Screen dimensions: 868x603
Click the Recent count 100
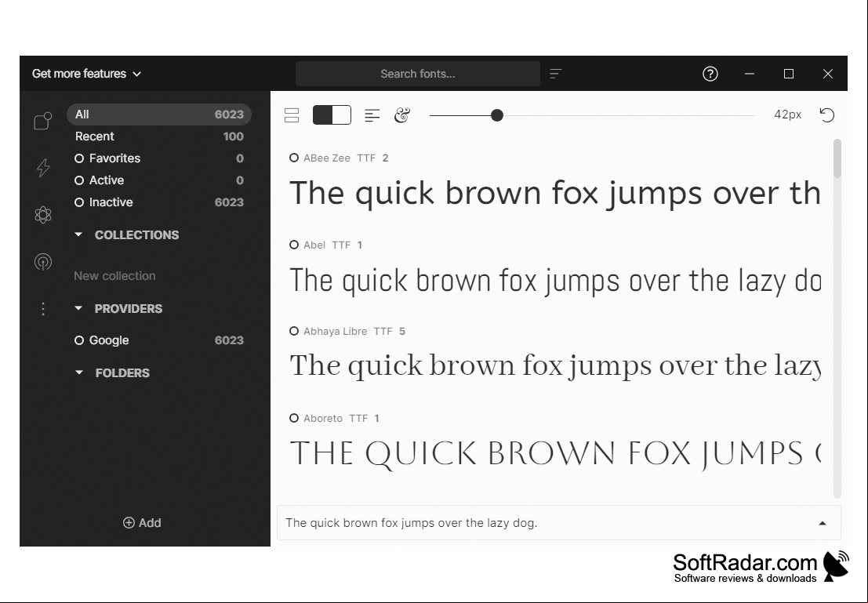(234, 136)
